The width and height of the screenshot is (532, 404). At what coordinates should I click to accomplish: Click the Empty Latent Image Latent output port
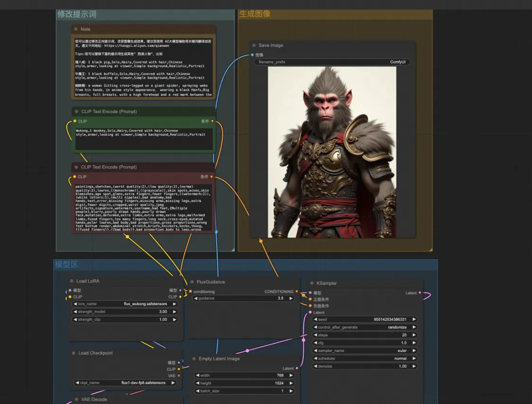pos(297,368)
